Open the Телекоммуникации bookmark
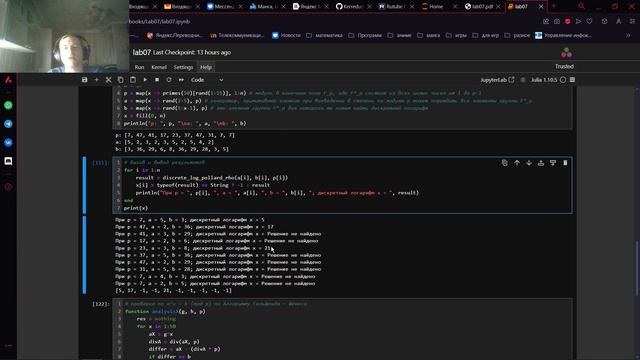The image size is (640, 360). [237, 36]
